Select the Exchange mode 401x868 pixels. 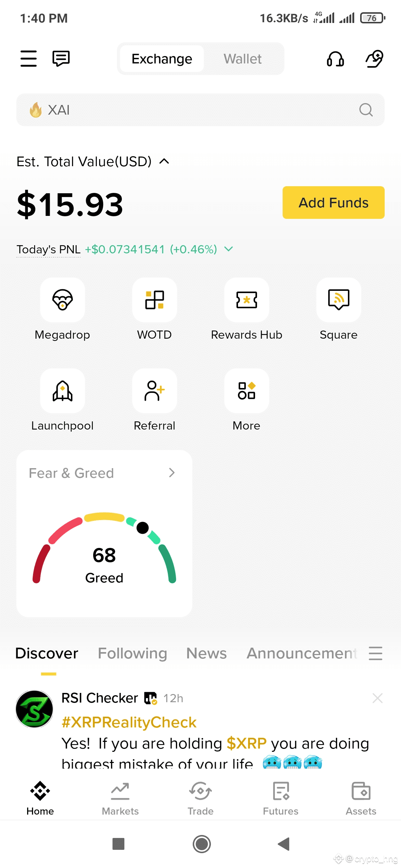click(x=162, y=59)
